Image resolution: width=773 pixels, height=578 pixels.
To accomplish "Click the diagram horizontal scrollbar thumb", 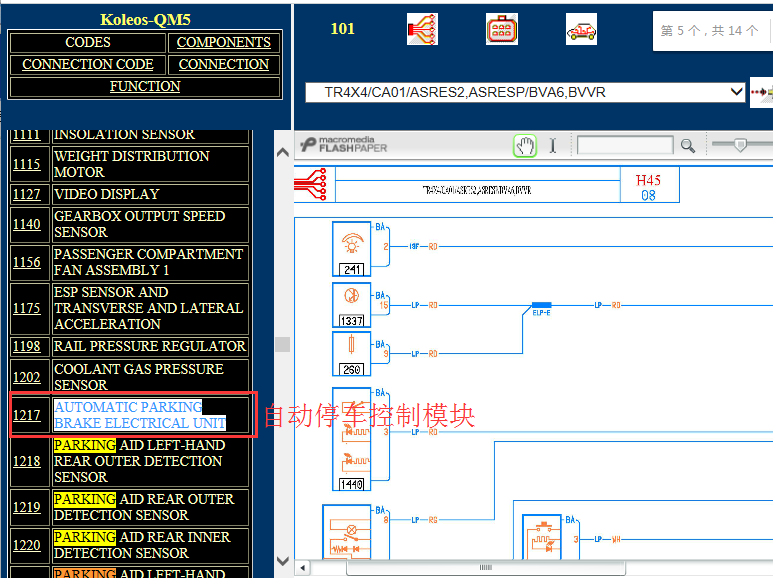I will tap(486, 568).
